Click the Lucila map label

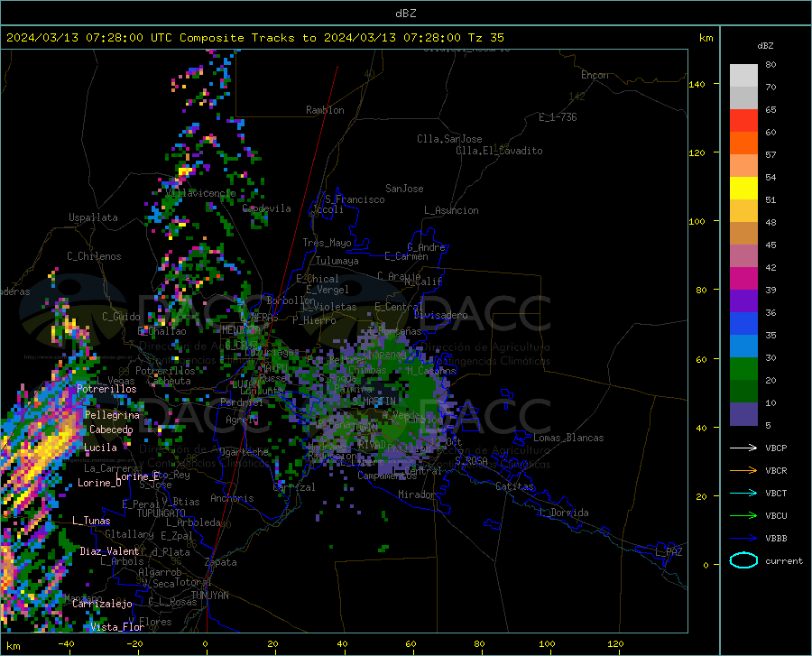[100, 448]
